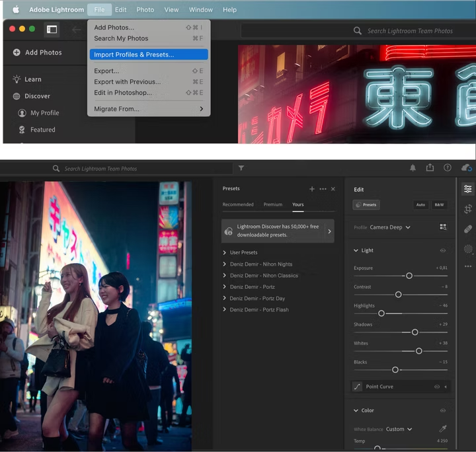476x452 pixels.
Task: Open notifications bell icon
Action: (413, 168)
